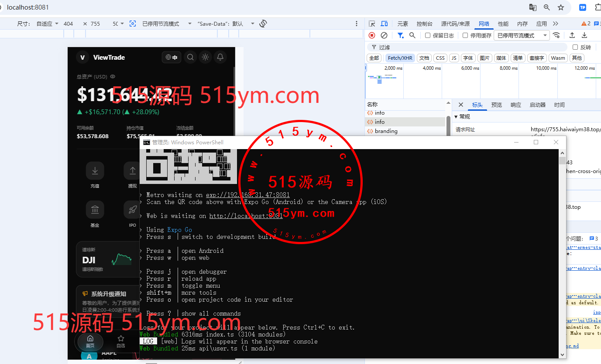Viewport: 601px width, 364px height.
Task: Open network search magnifier
Action: (412, 35)
